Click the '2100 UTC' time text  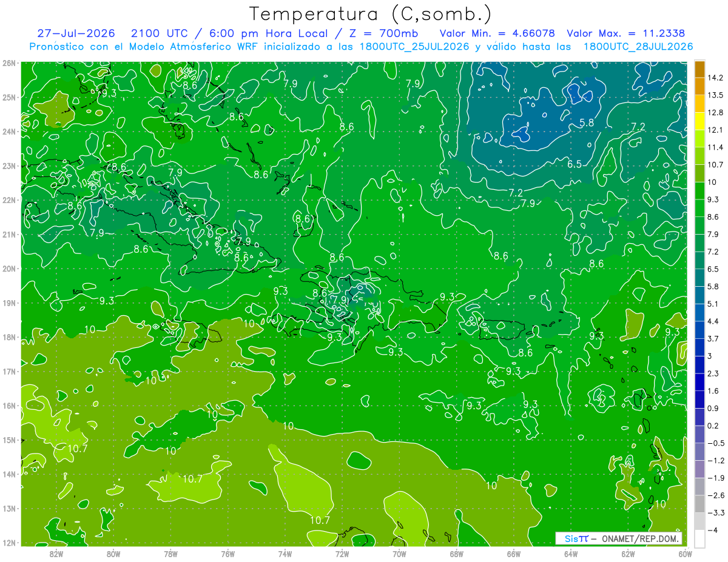click(x=159, y=33)
